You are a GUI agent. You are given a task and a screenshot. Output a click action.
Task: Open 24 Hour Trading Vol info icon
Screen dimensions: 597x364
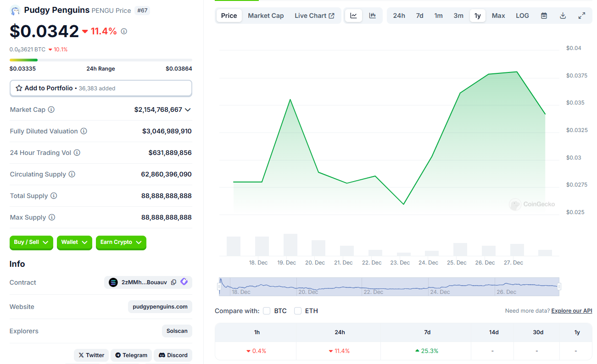coord(77,153)
